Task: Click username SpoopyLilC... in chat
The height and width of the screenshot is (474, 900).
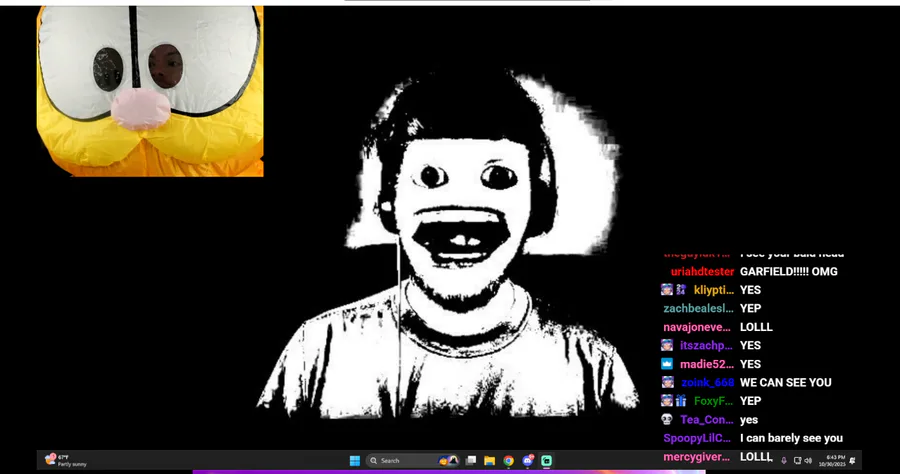Action: tap(697, 438)
